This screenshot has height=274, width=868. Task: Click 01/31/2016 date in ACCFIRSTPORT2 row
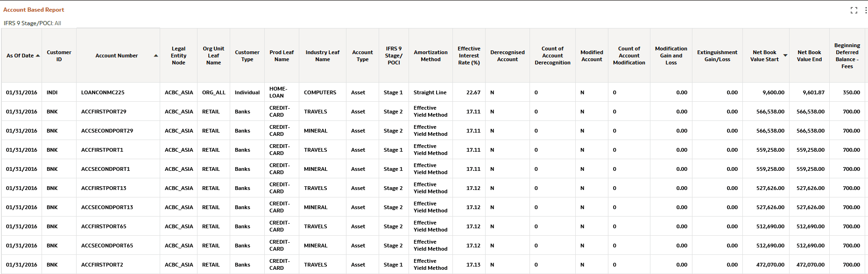click(x=21, y=265)
